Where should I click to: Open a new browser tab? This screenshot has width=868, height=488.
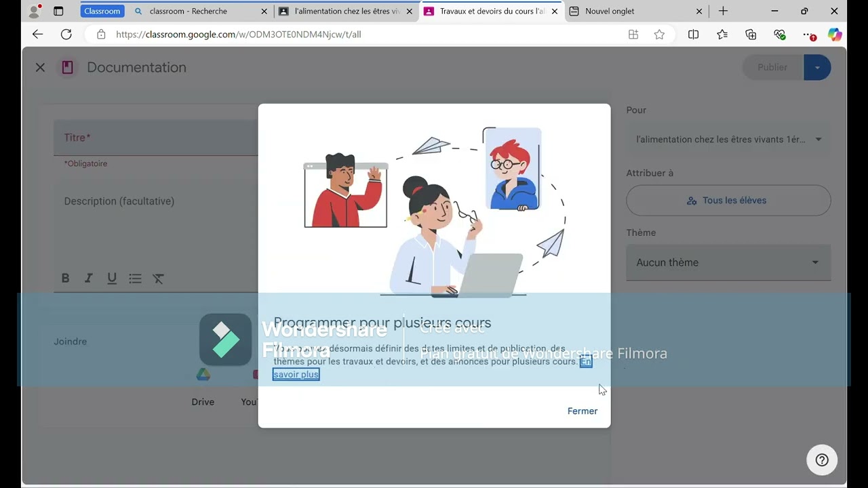[x=723, y=11]
